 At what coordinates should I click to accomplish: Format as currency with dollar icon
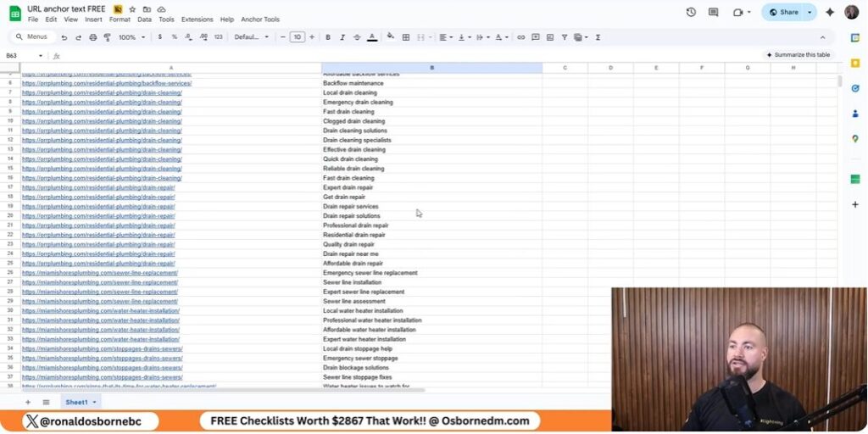click(160, 37)
